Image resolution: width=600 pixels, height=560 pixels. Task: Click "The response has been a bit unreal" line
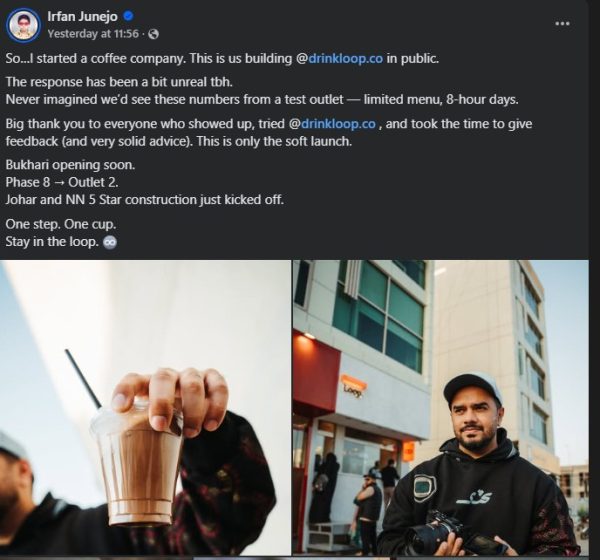click(x=119, y=82)
